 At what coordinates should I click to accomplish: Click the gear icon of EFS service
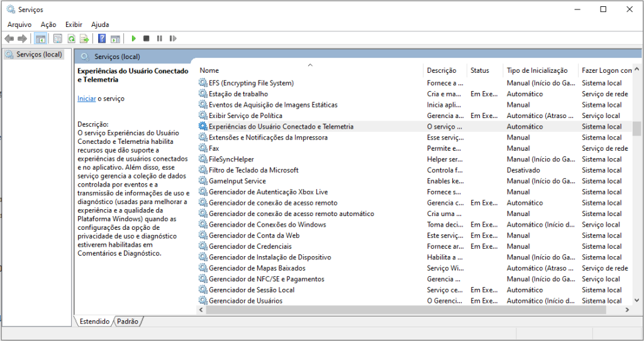(x=203, y=83)
